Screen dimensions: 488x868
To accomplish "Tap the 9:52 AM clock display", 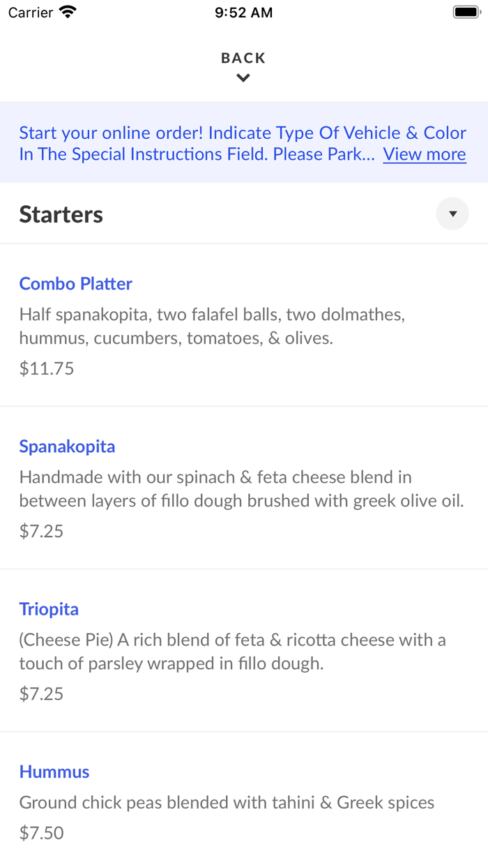I will [243, 11].
